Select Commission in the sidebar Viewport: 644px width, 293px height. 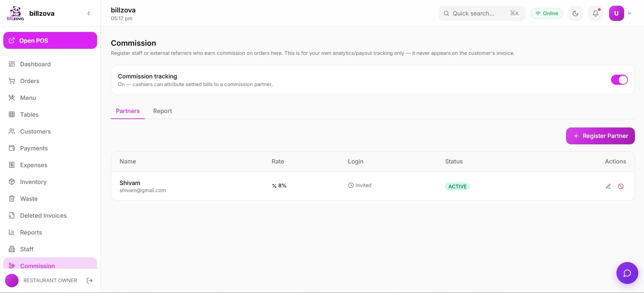(x=50, y=263)
